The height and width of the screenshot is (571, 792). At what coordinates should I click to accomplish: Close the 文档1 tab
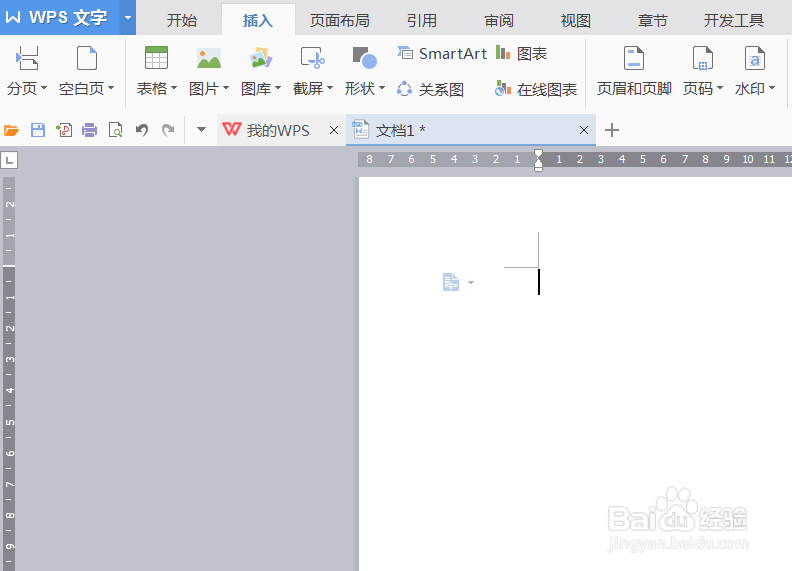click(x=584, y=130)
